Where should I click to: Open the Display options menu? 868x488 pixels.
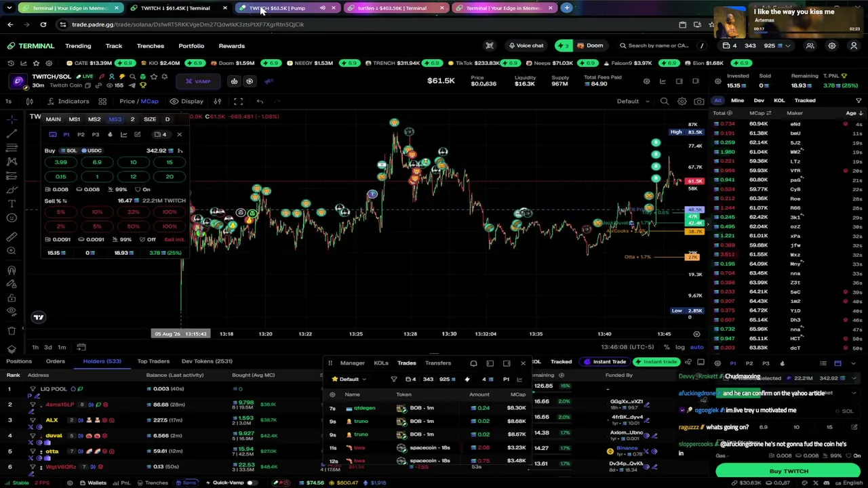(x=186, y=101)
